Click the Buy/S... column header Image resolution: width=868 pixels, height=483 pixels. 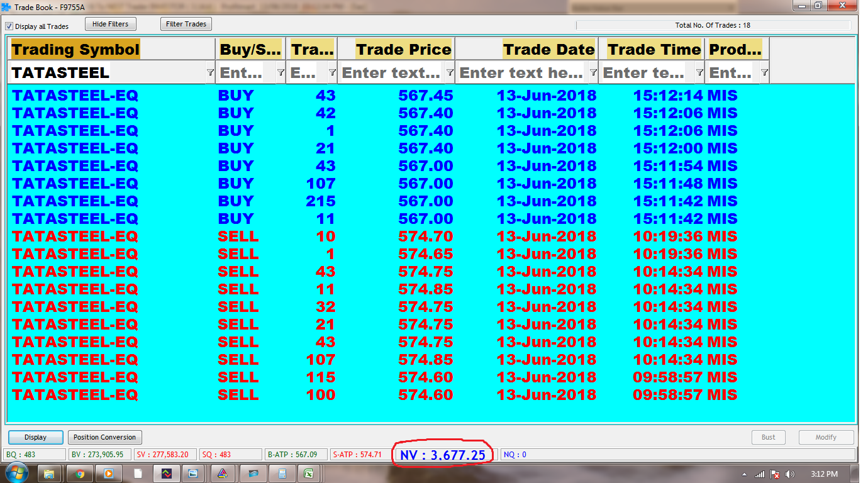click(250, 49)
